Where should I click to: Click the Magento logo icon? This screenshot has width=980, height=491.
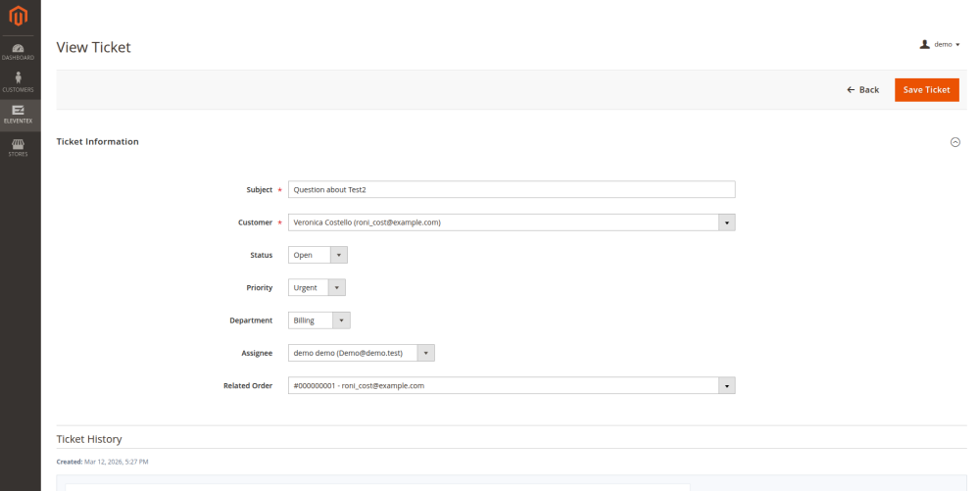point(20,17)
